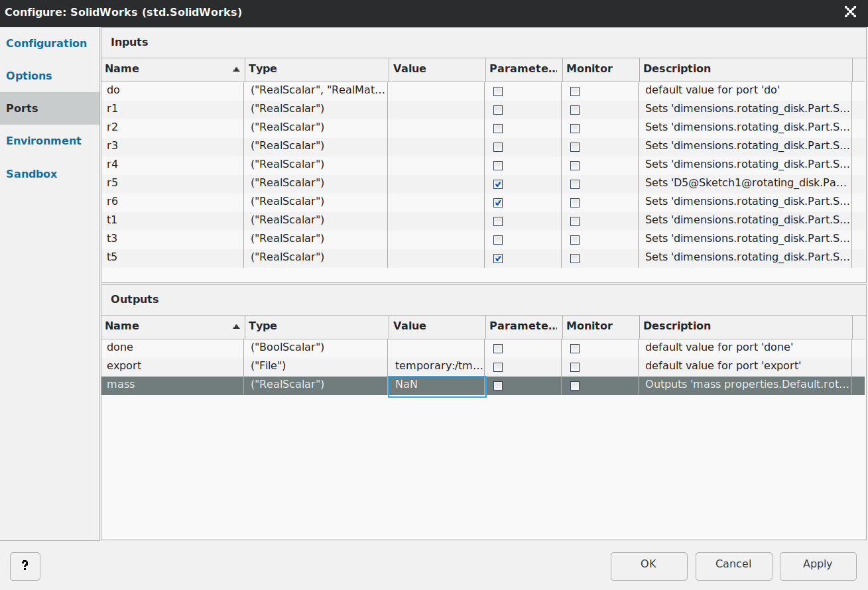
Task: Edit the NaN value field for mass
Action: click(437, 386)
